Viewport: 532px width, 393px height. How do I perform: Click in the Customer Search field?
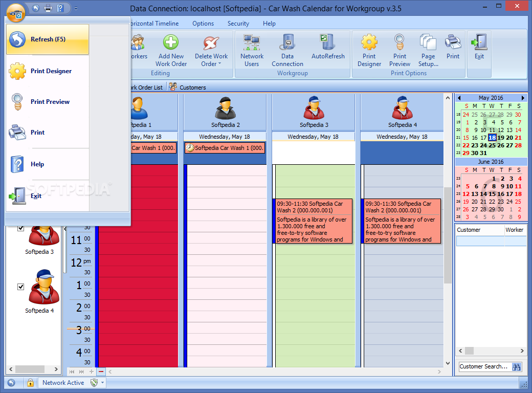[484, 366]
